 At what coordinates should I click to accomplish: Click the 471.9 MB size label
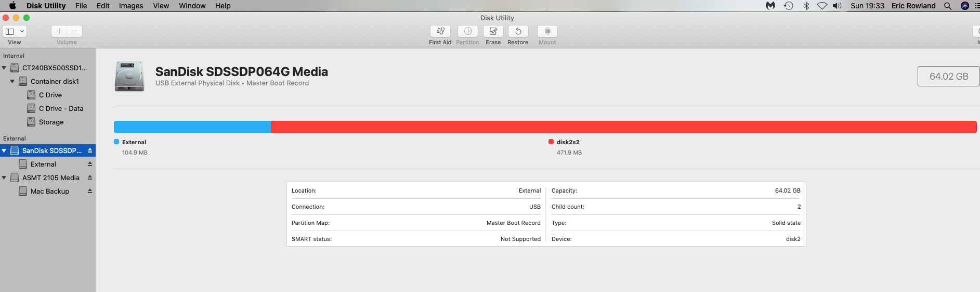pyautogui.click(x=569, y=153)
